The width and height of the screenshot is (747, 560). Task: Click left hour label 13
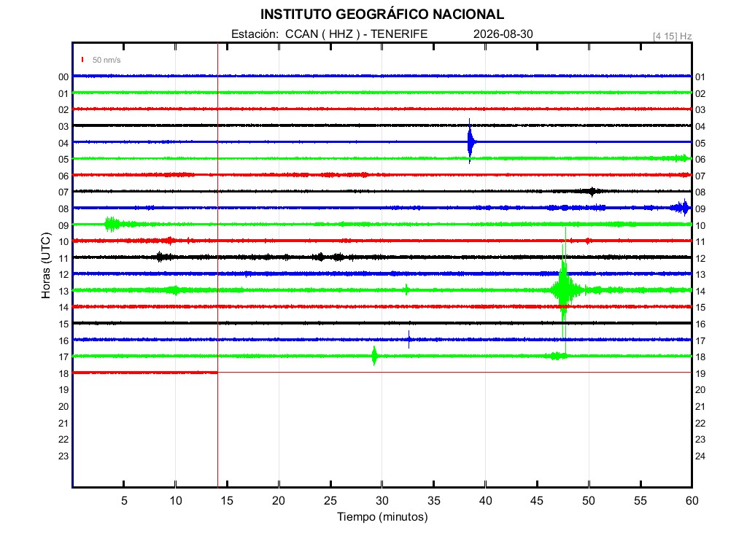click(x=63, y=292)
